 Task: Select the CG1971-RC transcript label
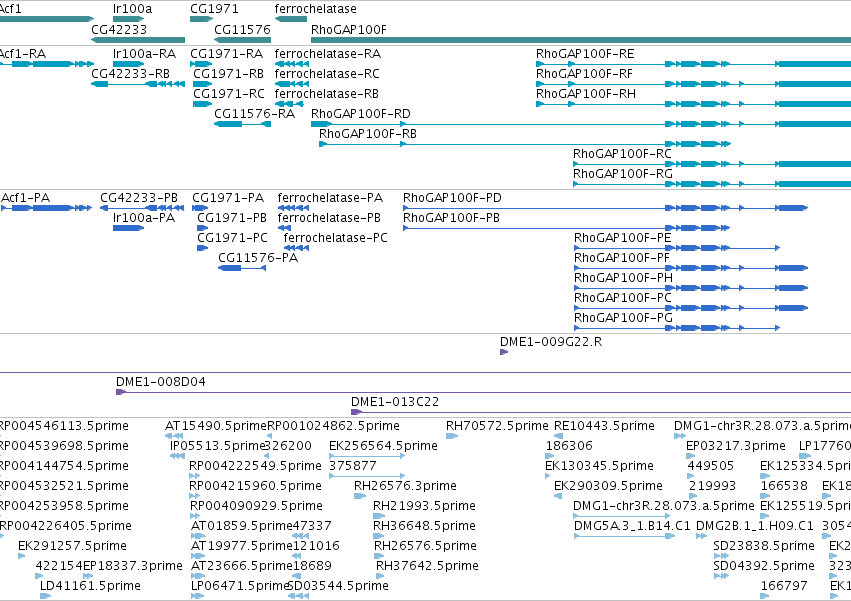229,94
